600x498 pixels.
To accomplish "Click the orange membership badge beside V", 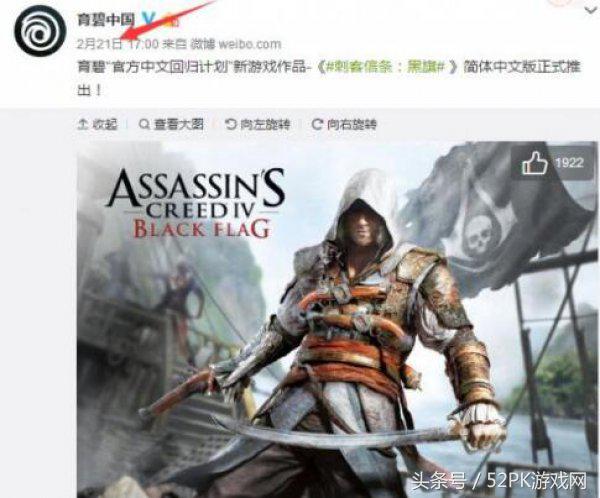I will pos(170,19).
